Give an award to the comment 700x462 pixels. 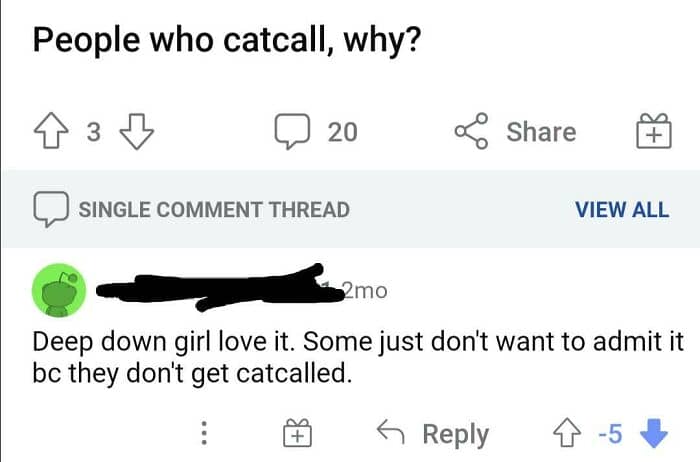296,434
